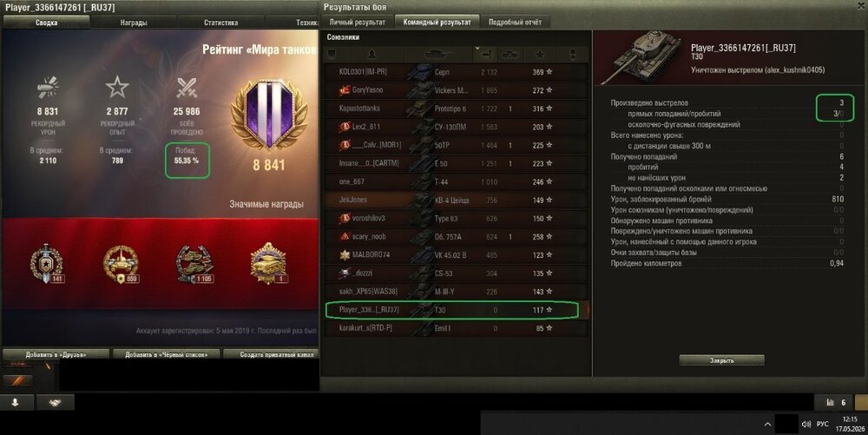Click the record damage shell icon
Viewport: 868px width, 435px height.
[48, 88]
